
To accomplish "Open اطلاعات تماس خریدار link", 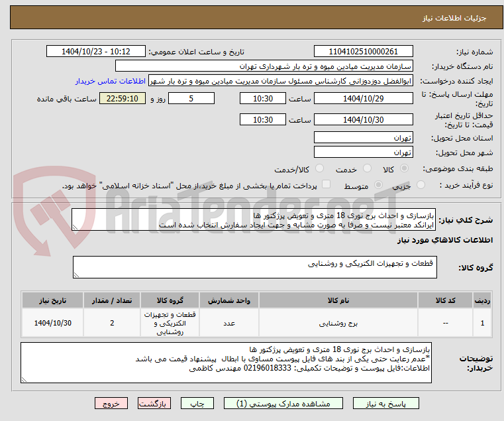I will click(x=111, y=81).
